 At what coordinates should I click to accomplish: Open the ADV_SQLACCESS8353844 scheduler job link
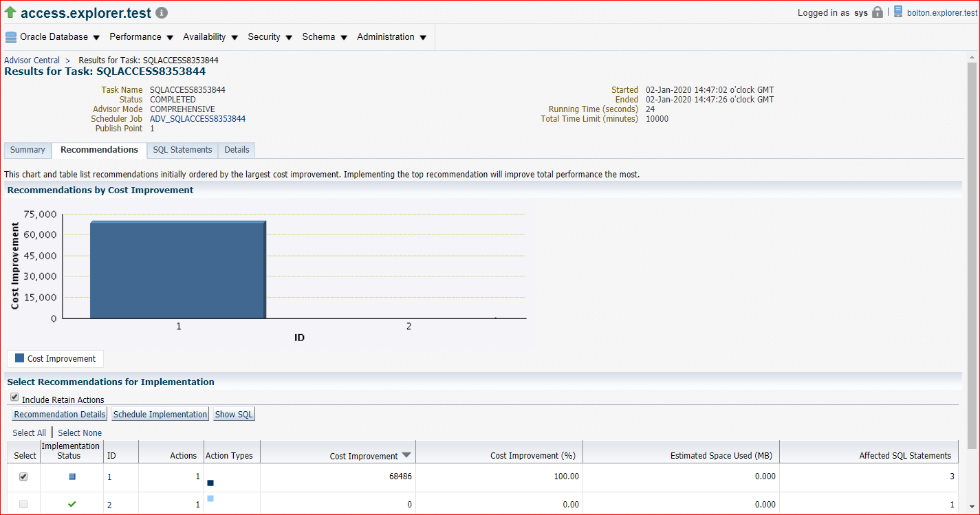coord(197,119)
